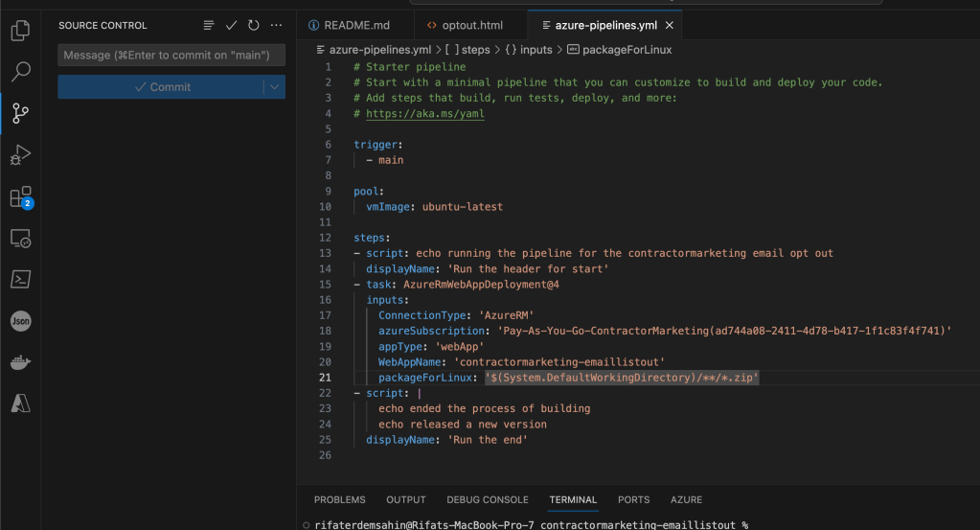Refresh the Source Control view

254,25
